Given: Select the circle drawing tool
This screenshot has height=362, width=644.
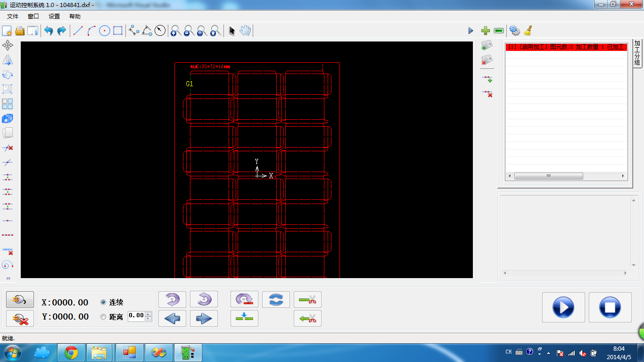Looking at the screenshot, I should (x=105, y=31).
